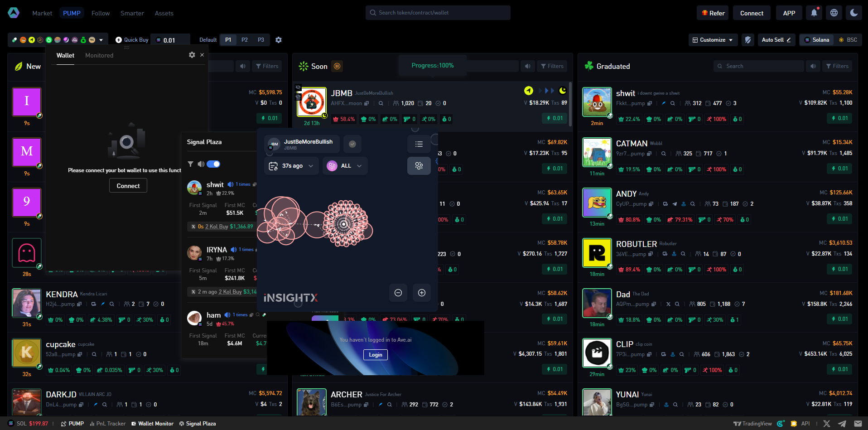Screen dimensions: 868x430
Task: Open Signal Plaza filter funnel
Action: point(190,164)
